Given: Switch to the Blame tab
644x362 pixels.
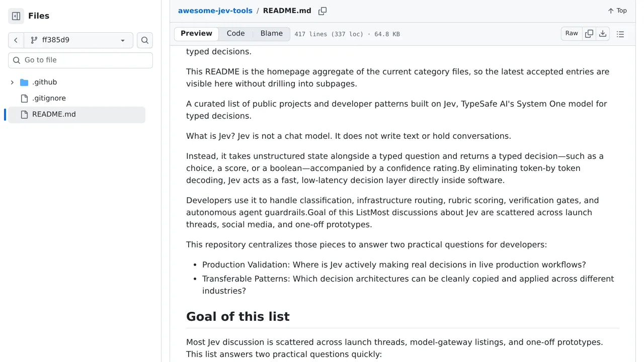Looking at the screenshot, I should [x=272, y=34].
